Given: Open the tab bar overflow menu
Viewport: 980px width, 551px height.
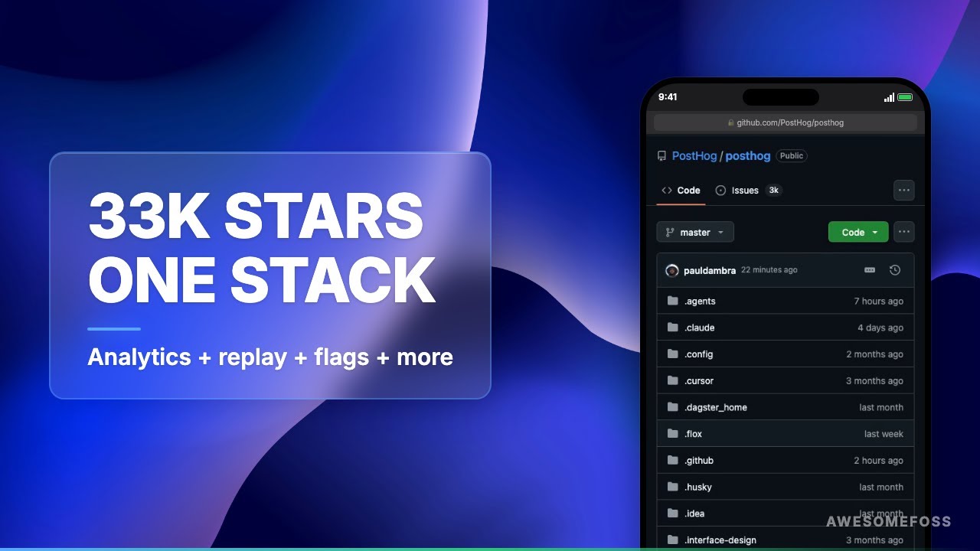Looking at the screenshot, I should [x=904, y=191].
